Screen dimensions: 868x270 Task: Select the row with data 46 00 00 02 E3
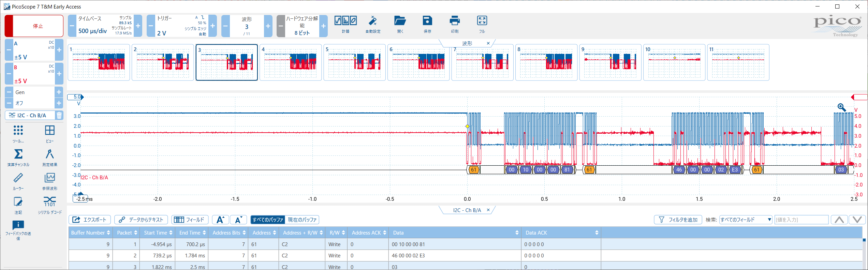click(x=466, y=255)
